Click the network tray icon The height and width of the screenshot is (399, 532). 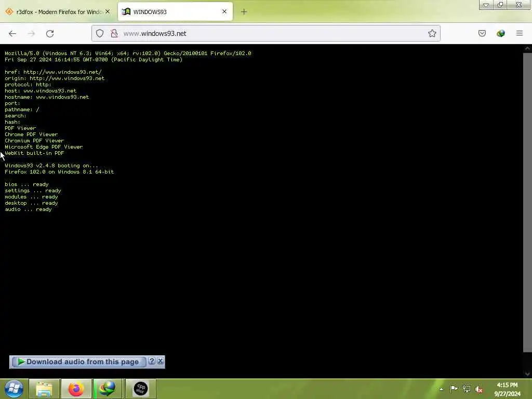click(467, 389)
